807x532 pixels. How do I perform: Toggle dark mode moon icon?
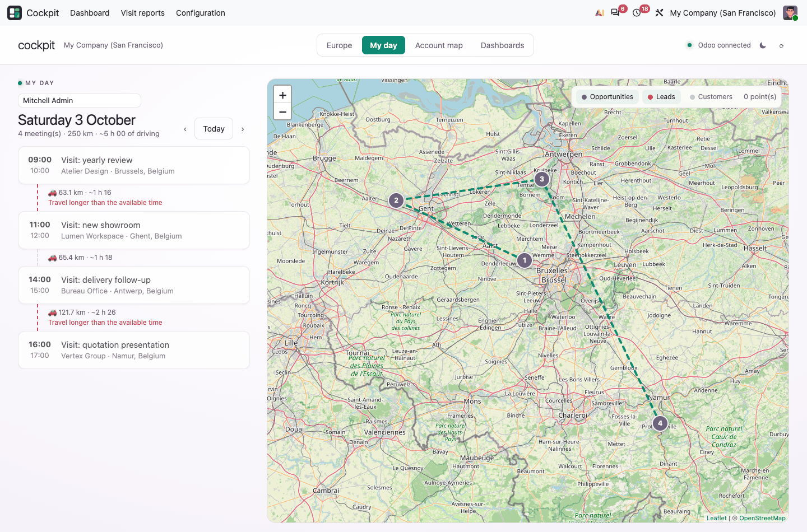(x=763, y=45)
